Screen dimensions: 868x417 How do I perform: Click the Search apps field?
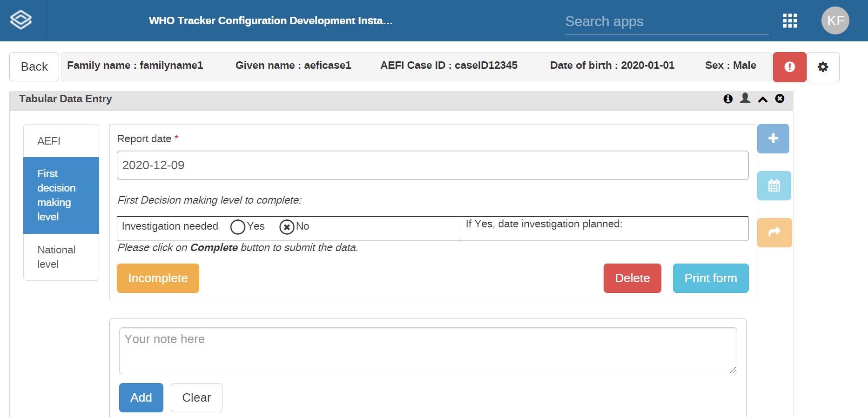[666, 21]
